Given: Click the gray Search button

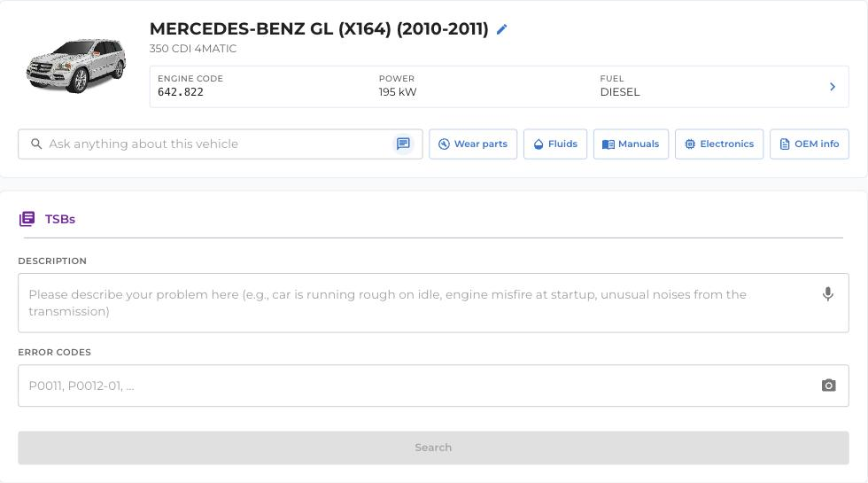Looking at the screenshot, I should point(433,448).
